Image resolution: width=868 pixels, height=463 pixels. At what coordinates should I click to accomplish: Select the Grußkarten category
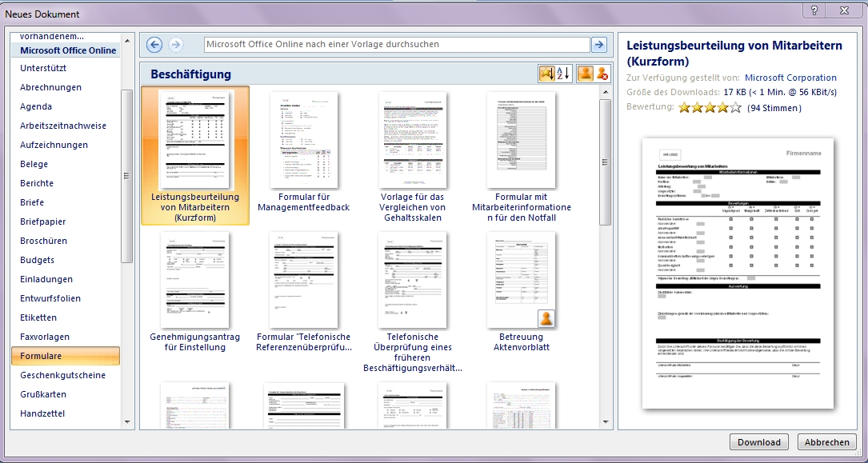tap(43, 394)
